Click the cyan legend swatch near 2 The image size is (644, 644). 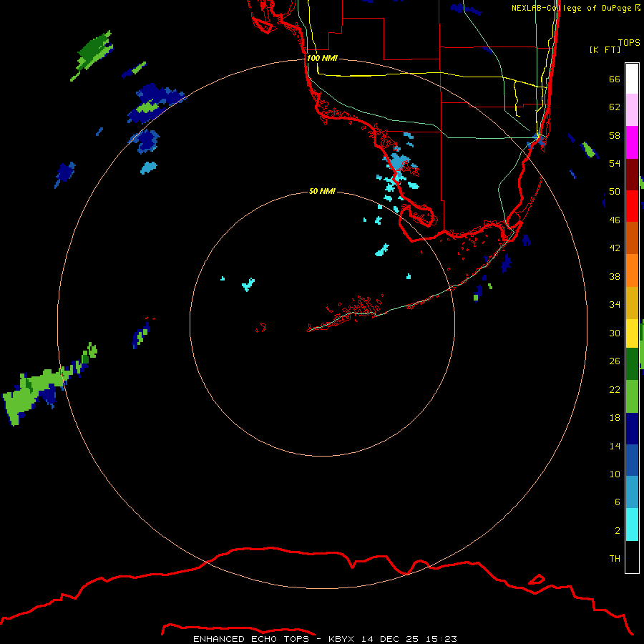(632, 525)
